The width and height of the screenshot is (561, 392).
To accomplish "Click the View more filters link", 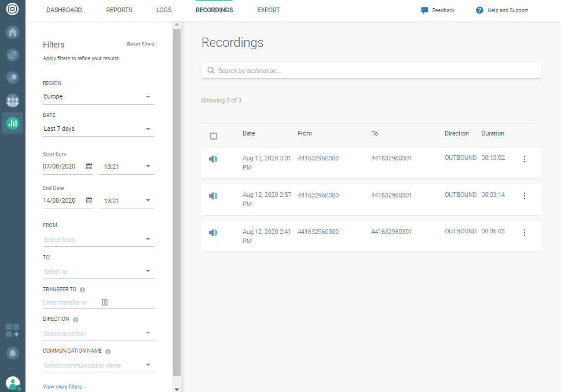I will point(62,387).
